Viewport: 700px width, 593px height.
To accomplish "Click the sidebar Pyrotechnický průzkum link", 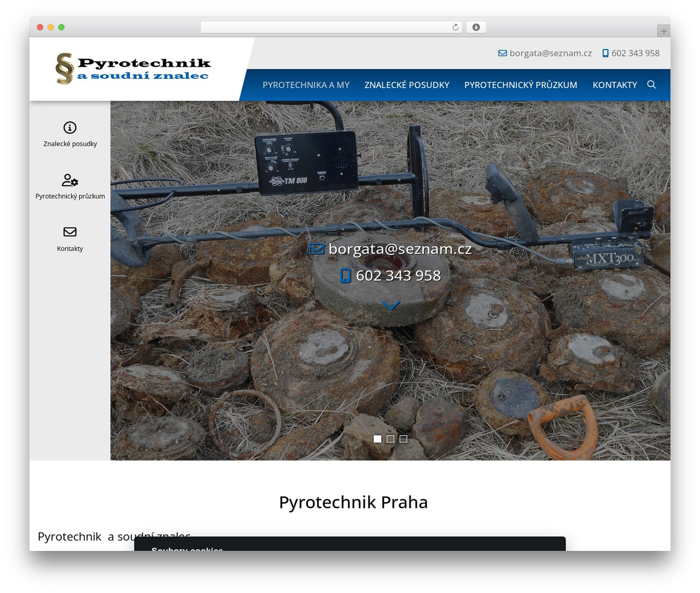I will pos(70,196).
